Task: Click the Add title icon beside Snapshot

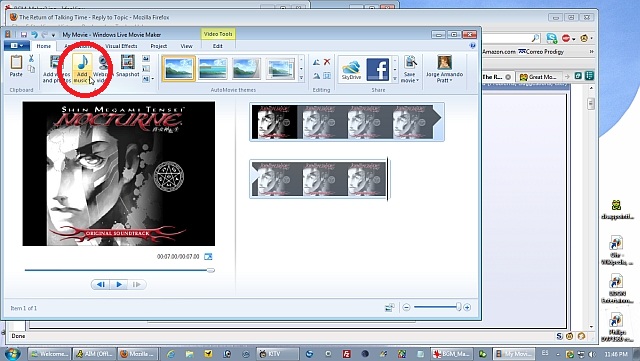Action: click(x=146, y=59)
